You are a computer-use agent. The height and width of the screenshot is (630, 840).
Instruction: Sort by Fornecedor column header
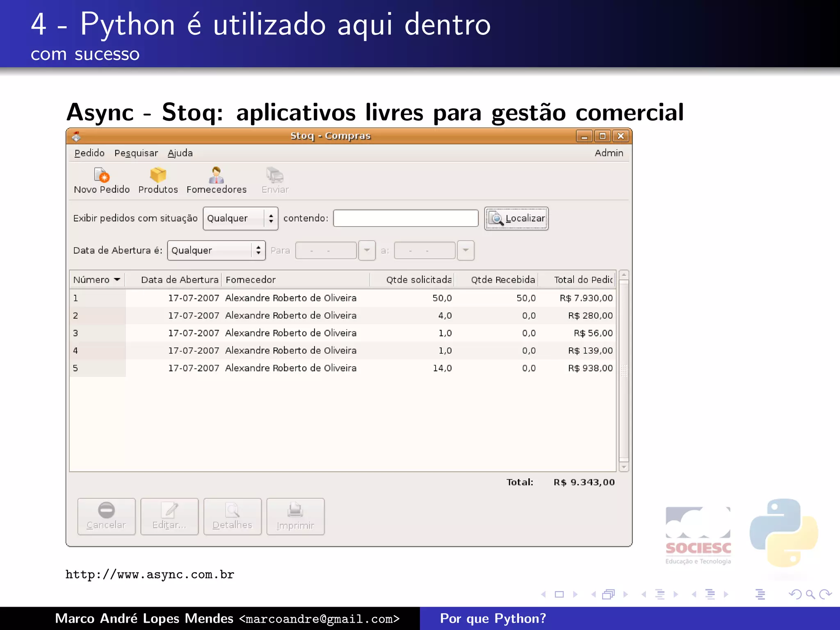click(x=296, y=280)
